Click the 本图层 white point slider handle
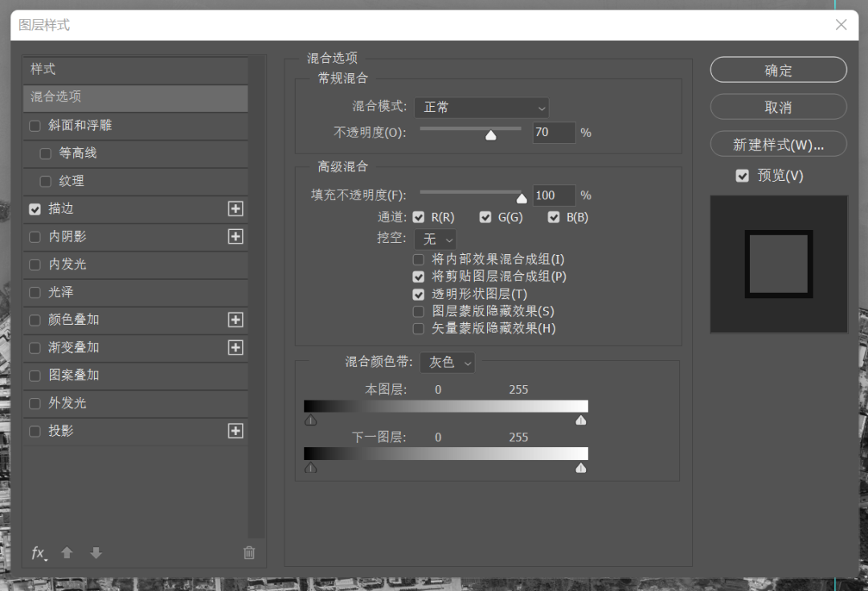The height and width of the screenshot is (591, 868). pos(581,421)
